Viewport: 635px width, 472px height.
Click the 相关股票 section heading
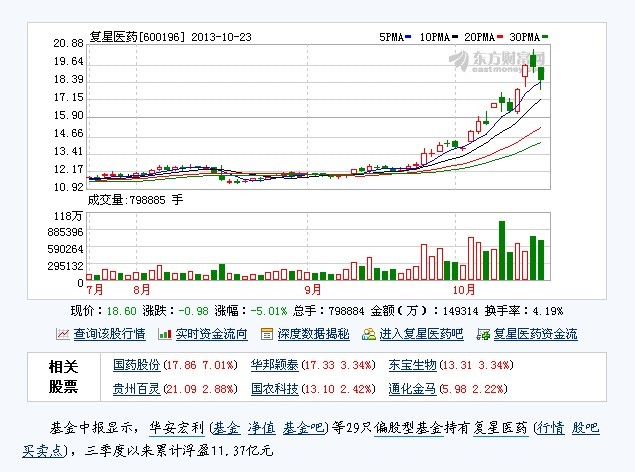[x=63, y=377]
